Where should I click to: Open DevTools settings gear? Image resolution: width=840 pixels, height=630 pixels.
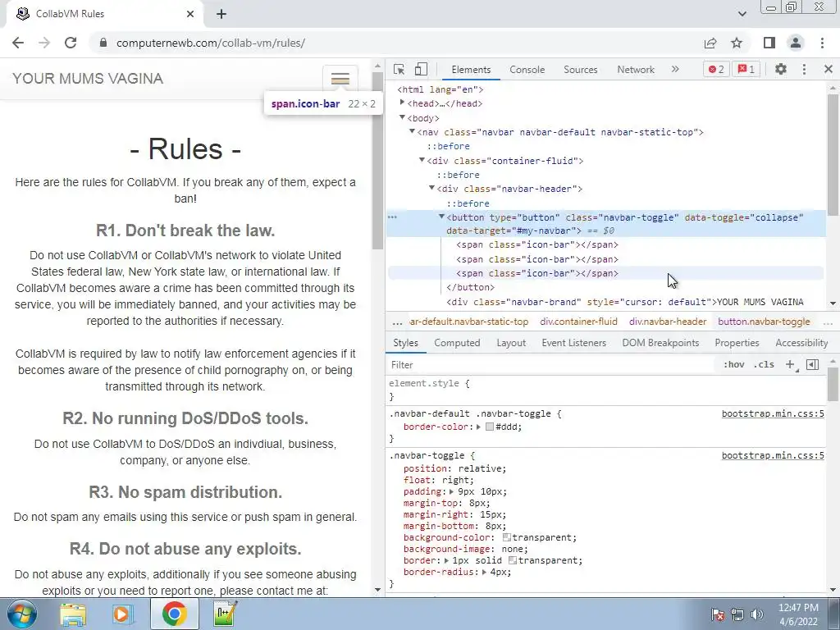point(781,69)
